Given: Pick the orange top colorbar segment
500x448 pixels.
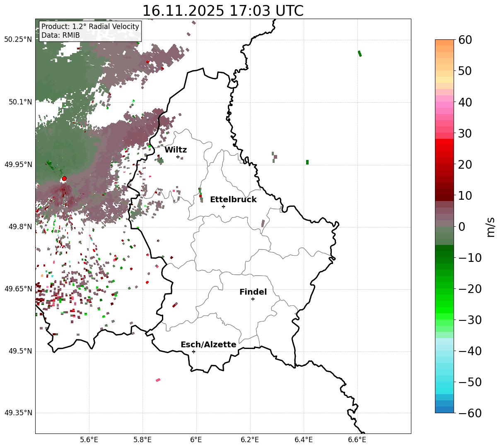Looking at the screenshot, I should point(444,43).
